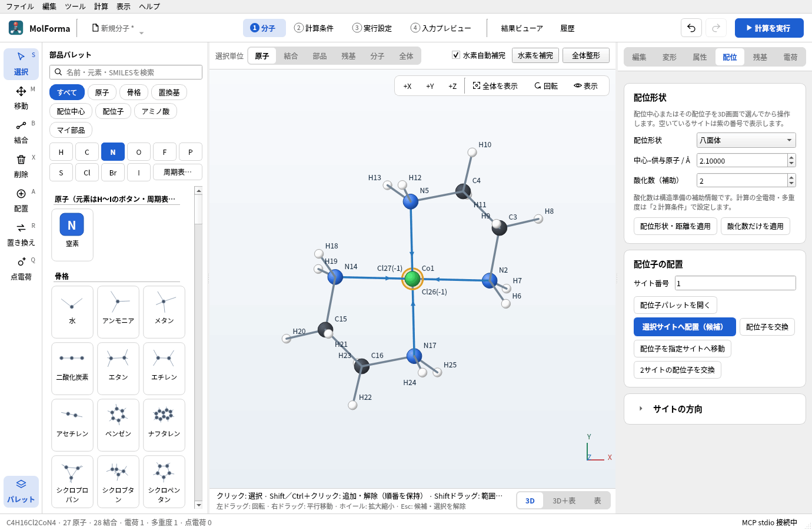Click 配位形状・距離を適用 button
The height and width of the screenshot is (530, 812).
click(675, 226)
